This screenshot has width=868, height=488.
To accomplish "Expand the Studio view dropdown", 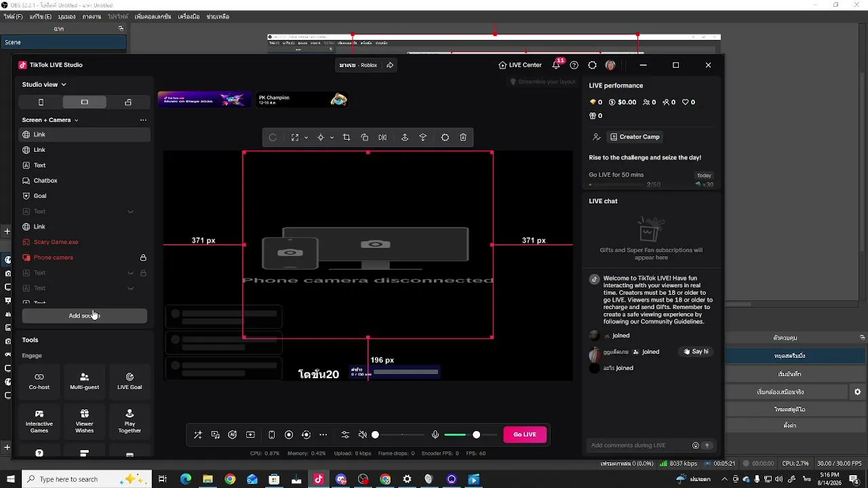I will (x=64, y=85).
